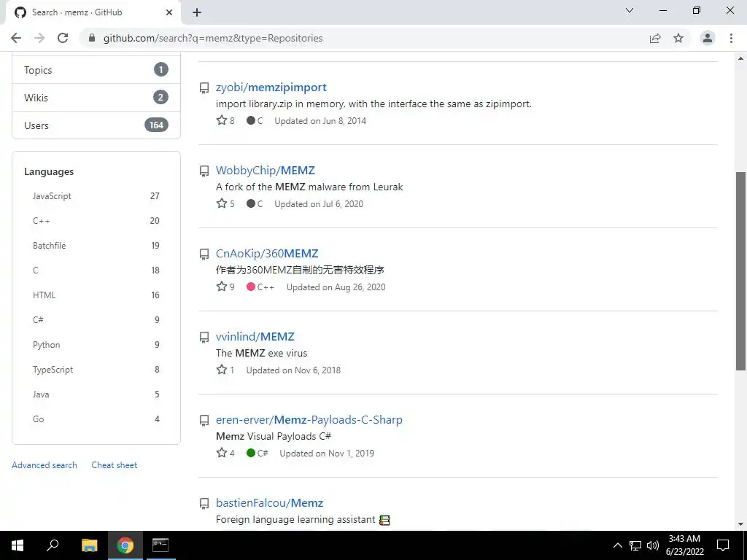Click star icon for CnAoKip/360MEMZ

tap(222, 286)
